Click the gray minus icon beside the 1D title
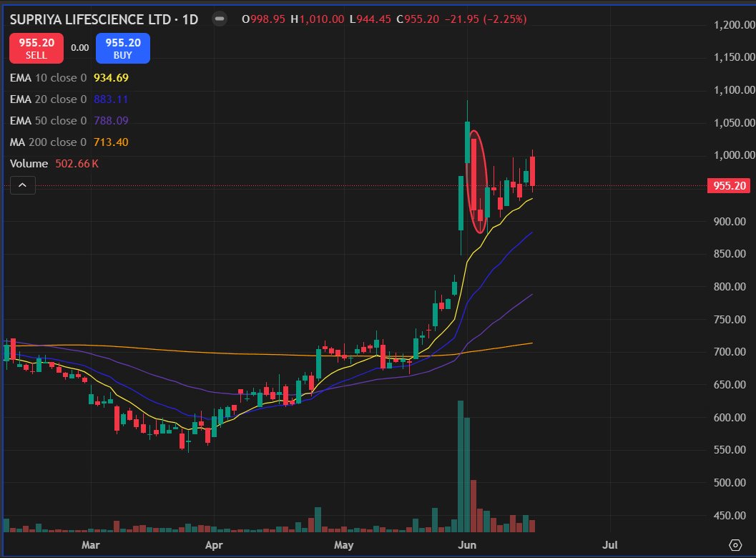This screenshot has height=558, width=756. click(220, 19)
